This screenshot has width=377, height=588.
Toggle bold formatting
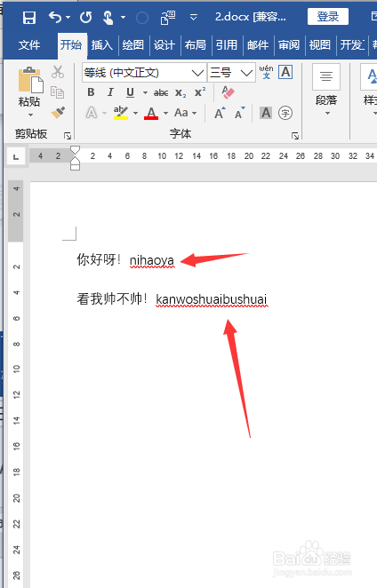[x=91, y=92]
